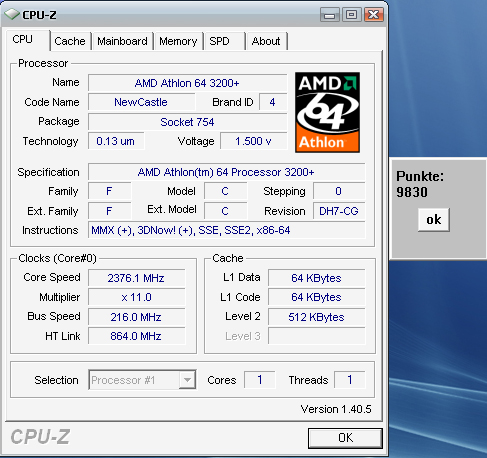Image resolution: width=487 pixels, height=458 pixels.
Task: Click the Model value C
Action: [x=225, y=191]
